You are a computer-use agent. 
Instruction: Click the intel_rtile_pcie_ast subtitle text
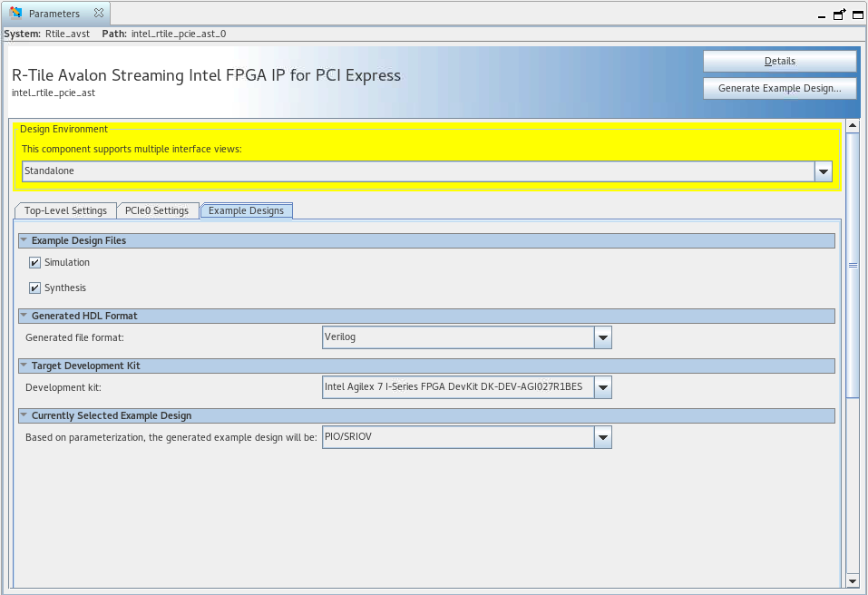coord(54,93)
